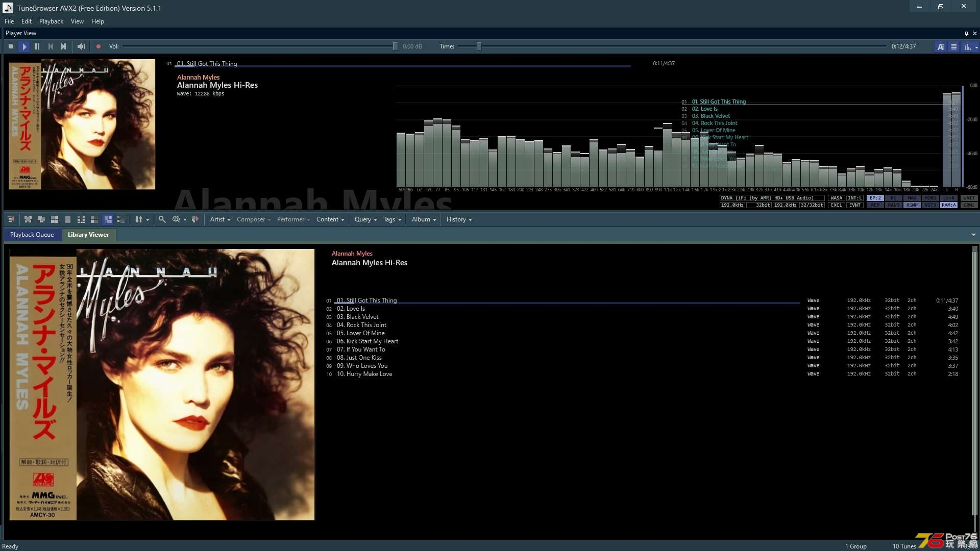Toggle the VST3 indicator
Screen dimensions: 980x551
pos(930,205)
